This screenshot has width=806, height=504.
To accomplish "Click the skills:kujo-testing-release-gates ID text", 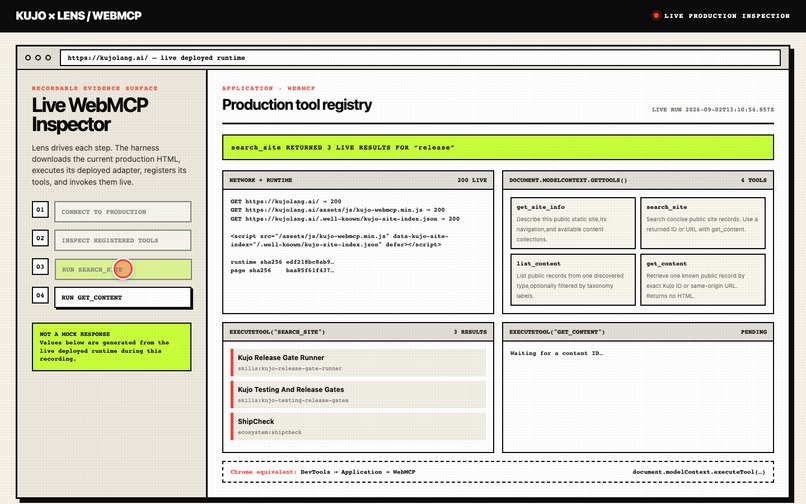I will tap(293, 400).
